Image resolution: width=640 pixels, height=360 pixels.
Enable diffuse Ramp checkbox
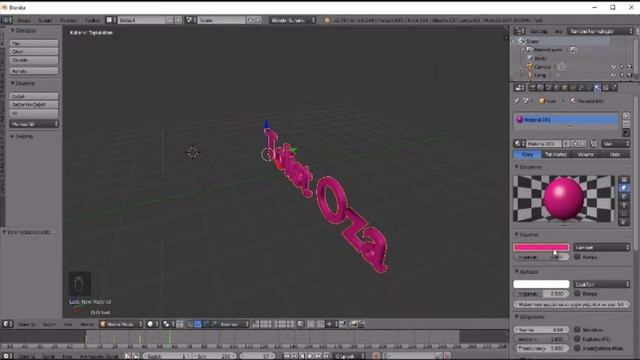click(x=577, y=257)
